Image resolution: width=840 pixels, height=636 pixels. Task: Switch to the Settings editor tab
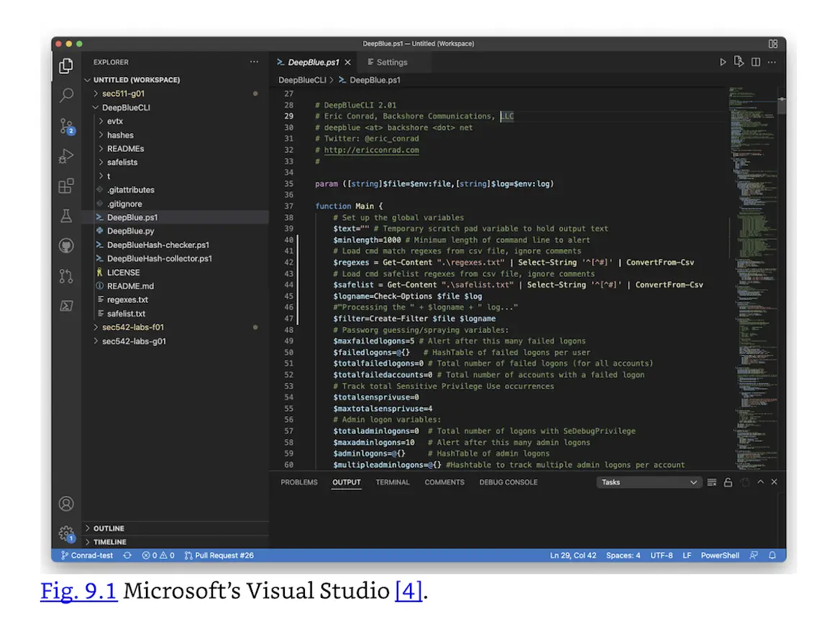(x=391, y=63)
